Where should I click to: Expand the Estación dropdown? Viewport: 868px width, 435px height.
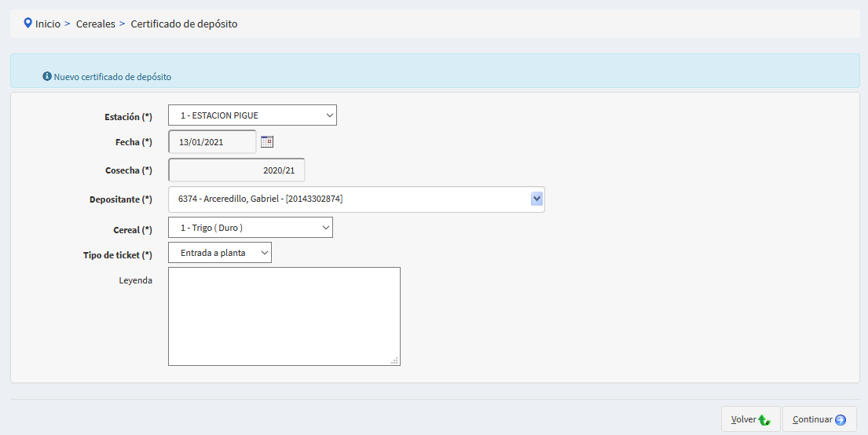[x=252, y=115]
